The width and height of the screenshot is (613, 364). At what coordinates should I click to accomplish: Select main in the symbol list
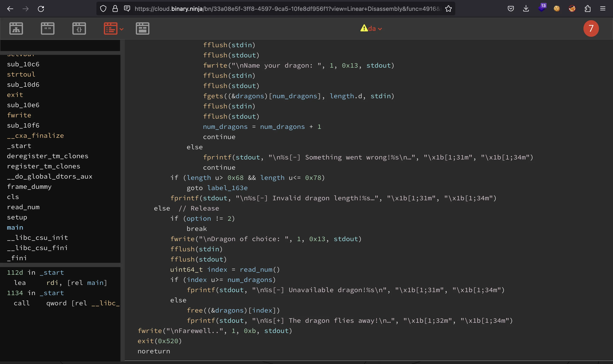tap(15, 227)
